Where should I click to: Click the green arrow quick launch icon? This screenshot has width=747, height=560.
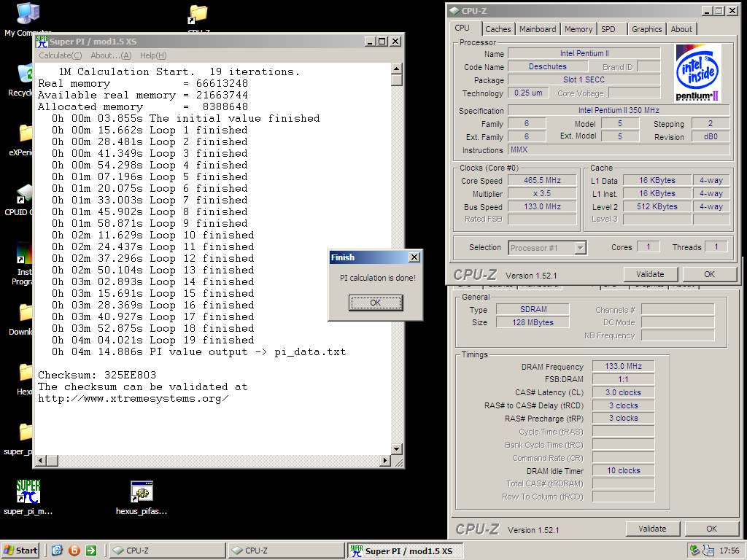point(91,551)
